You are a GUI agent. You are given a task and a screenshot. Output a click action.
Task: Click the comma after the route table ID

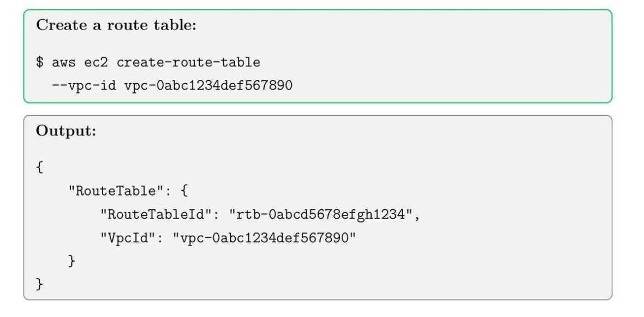[417, 216]
